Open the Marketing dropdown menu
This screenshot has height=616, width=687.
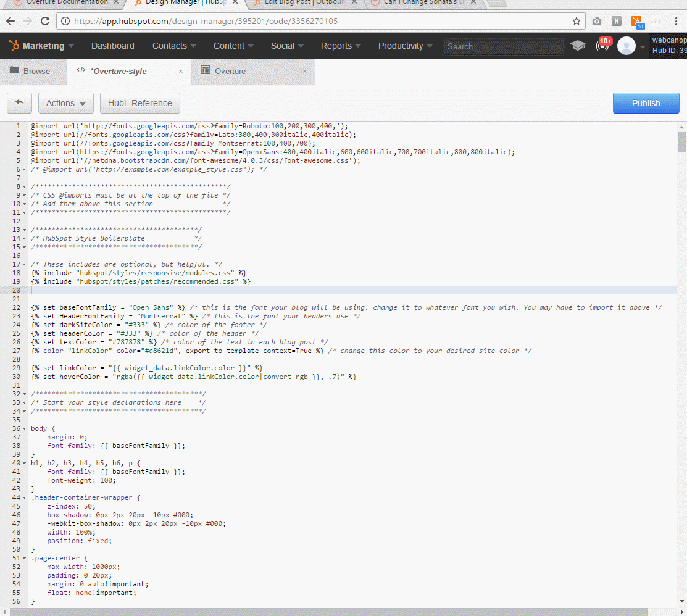coord(48,46)
